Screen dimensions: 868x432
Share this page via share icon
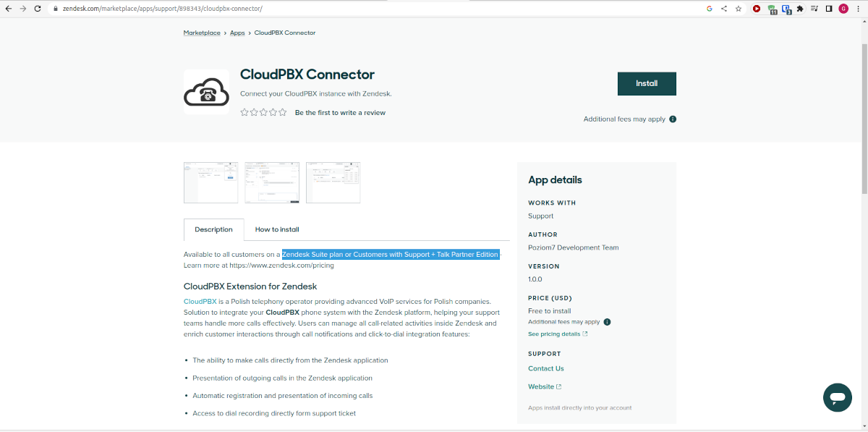[724, 9]
